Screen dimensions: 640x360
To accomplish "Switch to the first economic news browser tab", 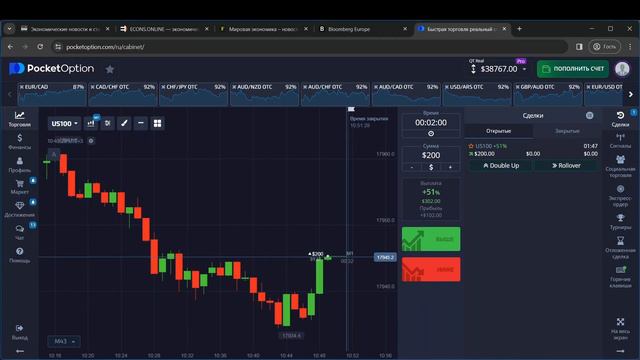I will 65,29.
